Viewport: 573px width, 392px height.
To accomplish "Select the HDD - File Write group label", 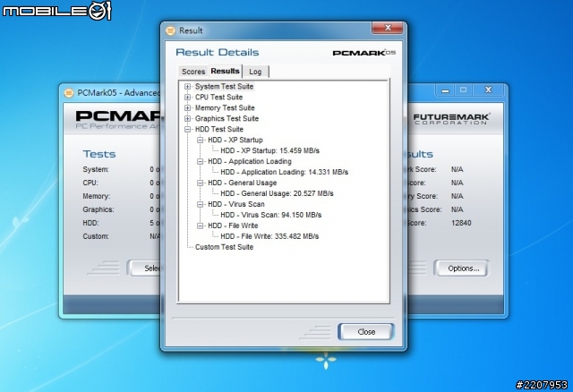I will pos(233,226).
